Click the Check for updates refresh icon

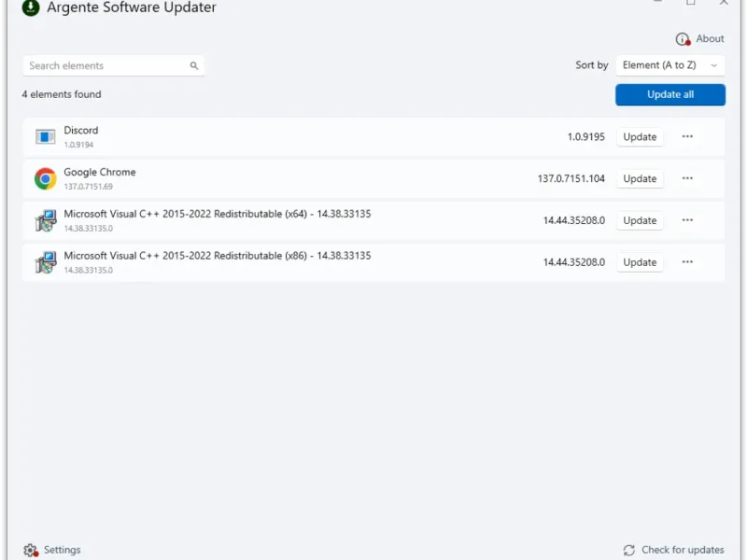(628, 550)
